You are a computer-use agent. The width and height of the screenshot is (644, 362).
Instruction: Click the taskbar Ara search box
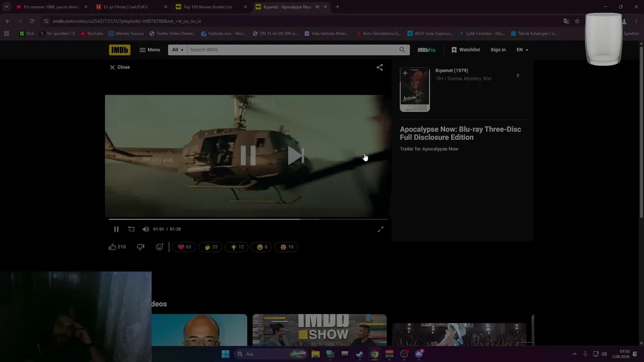[271, 354]
